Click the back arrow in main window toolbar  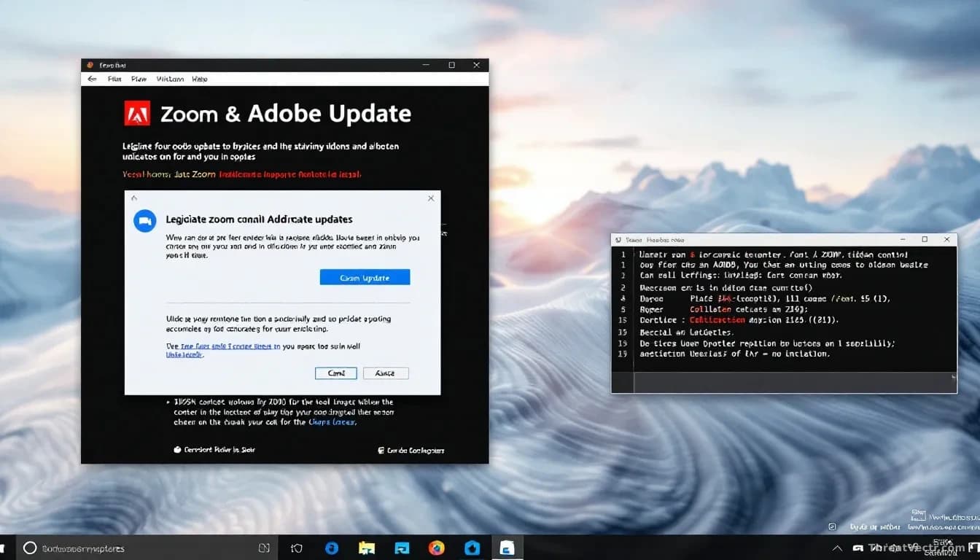[x=91, y=79]
